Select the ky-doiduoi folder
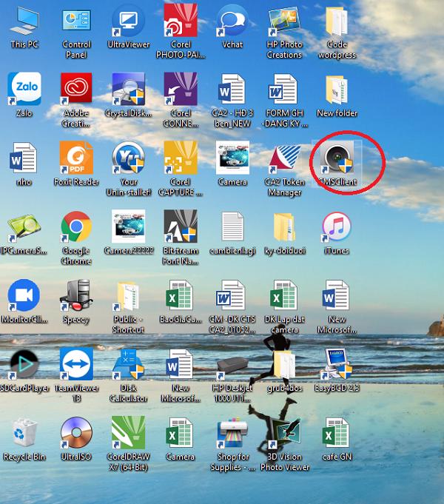Screen dimensions: 444x504 (x=284, y=227)
